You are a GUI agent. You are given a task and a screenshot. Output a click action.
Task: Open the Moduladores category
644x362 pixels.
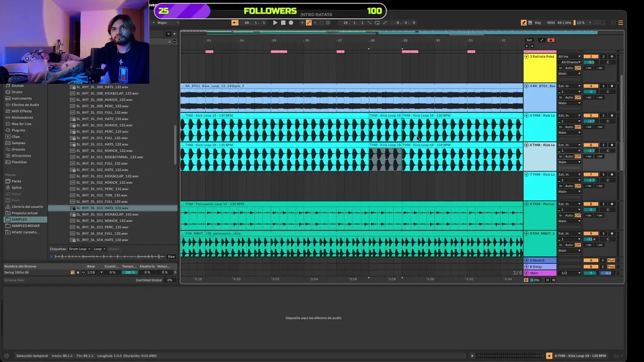click(22, 118)
